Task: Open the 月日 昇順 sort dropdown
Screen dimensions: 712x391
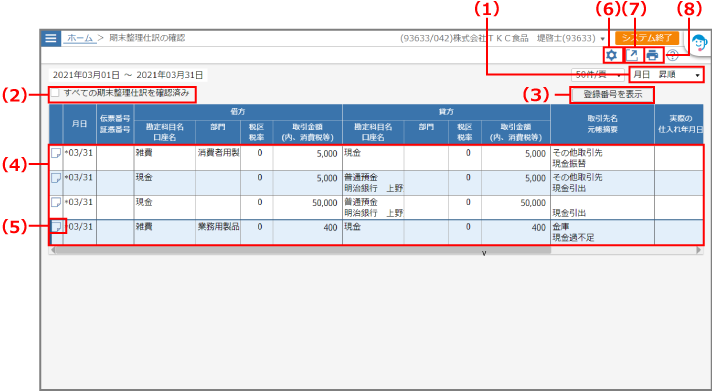Action: click(x=667, y=74)
